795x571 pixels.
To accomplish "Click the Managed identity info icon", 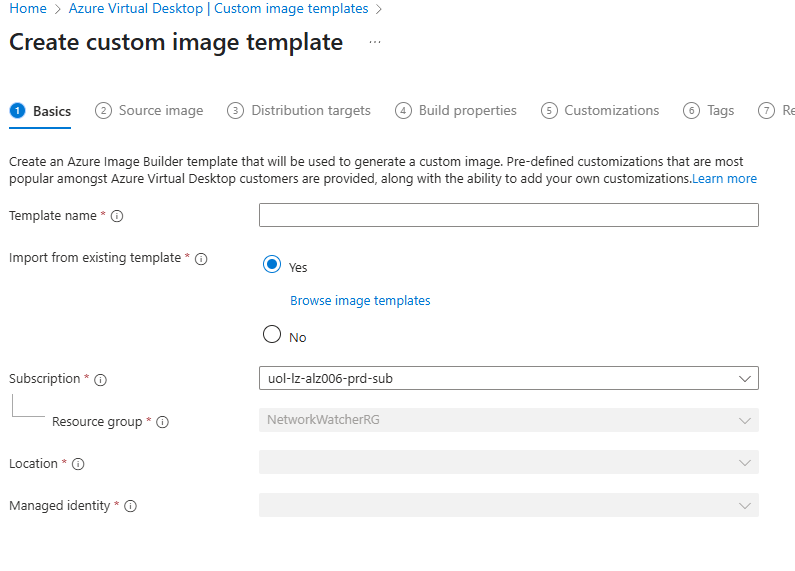I will pos(130,506).
